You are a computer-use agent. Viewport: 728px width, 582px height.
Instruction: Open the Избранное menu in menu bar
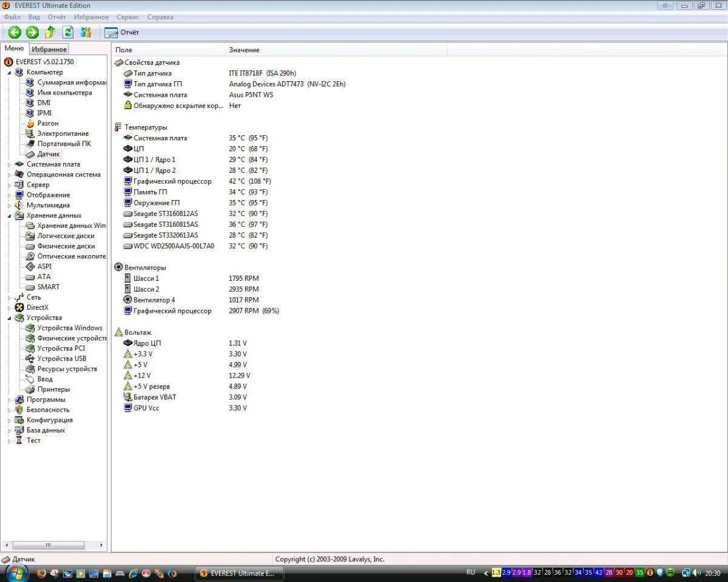[x=92, y=17]
